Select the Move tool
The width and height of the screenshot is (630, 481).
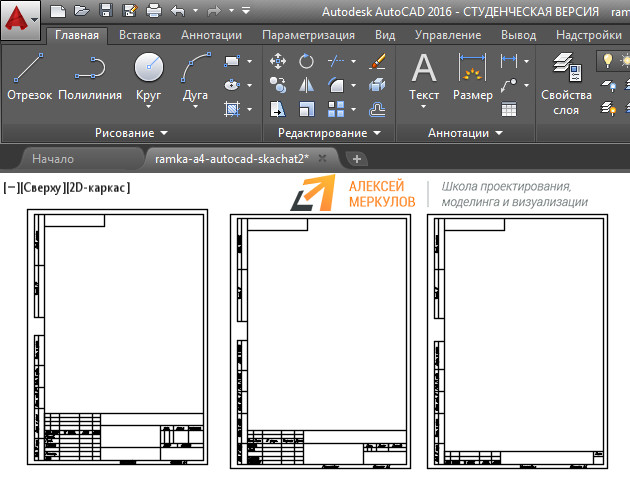(x=278, y=61)
